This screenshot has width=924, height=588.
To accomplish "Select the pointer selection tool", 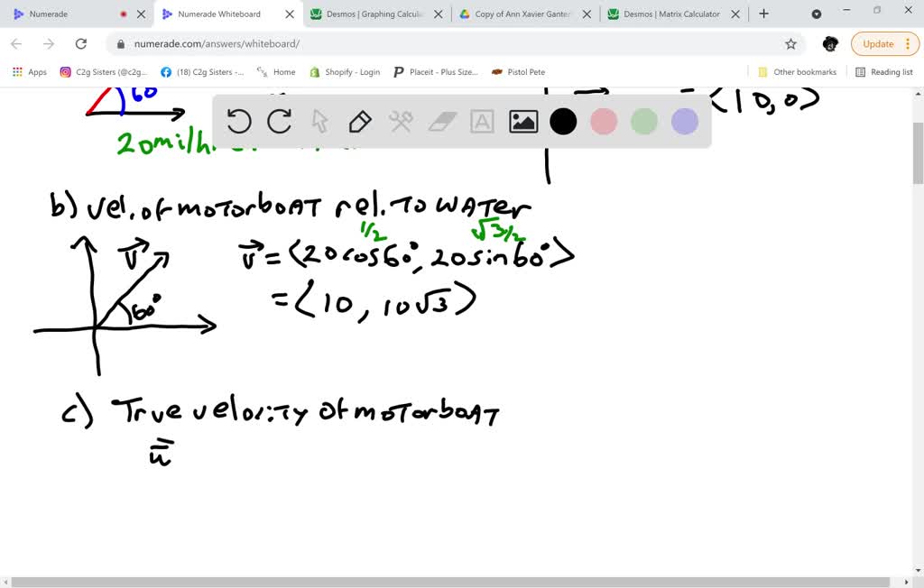I will [x=319, y=121].
